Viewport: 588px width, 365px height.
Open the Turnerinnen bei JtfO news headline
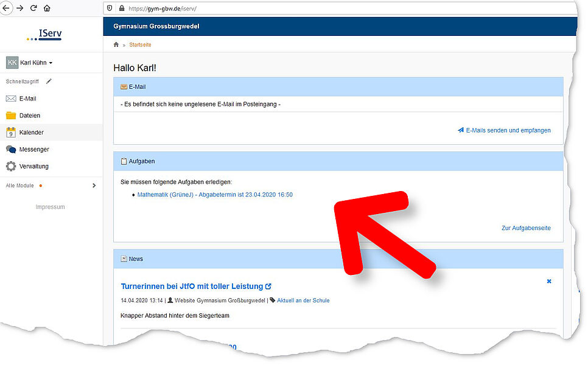(x=192, y=286)
